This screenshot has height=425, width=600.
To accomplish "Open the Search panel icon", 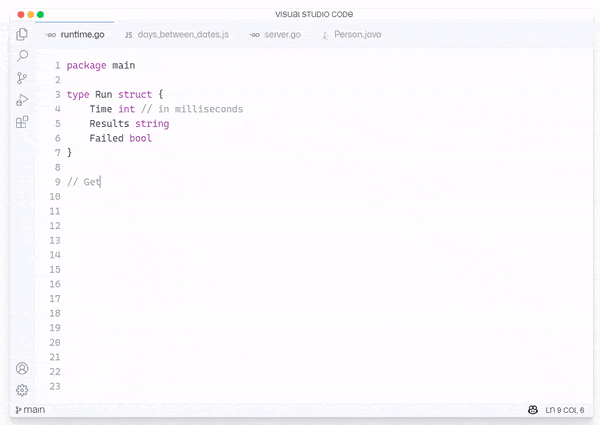I will [x=22, y=56].
